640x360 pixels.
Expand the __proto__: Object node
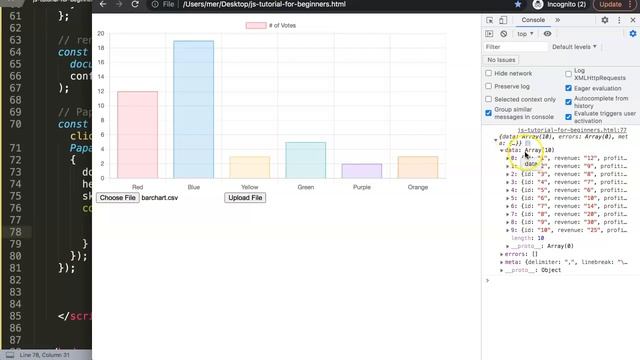point(502,270)
